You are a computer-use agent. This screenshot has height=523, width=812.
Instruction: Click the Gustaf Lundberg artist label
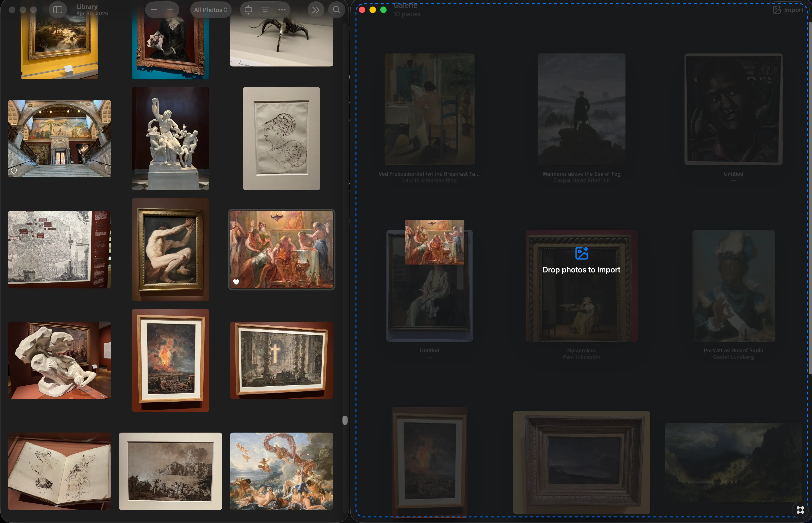pos(734,357)
